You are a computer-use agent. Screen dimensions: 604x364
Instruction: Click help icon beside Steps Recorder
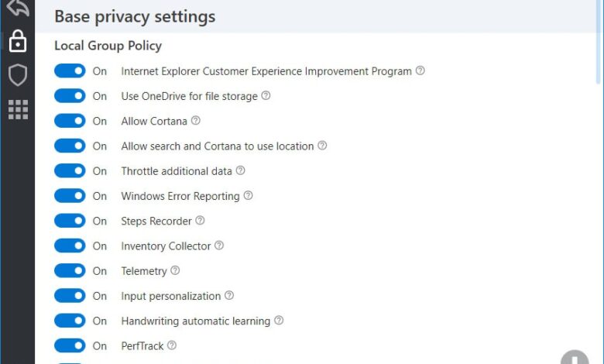(200, 221)
